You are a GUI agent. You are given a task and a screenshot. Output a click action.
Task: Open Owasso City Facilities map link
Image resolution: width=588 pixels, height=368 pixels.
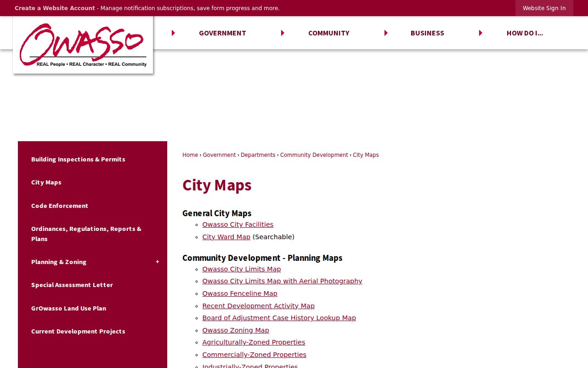point(237,224)
